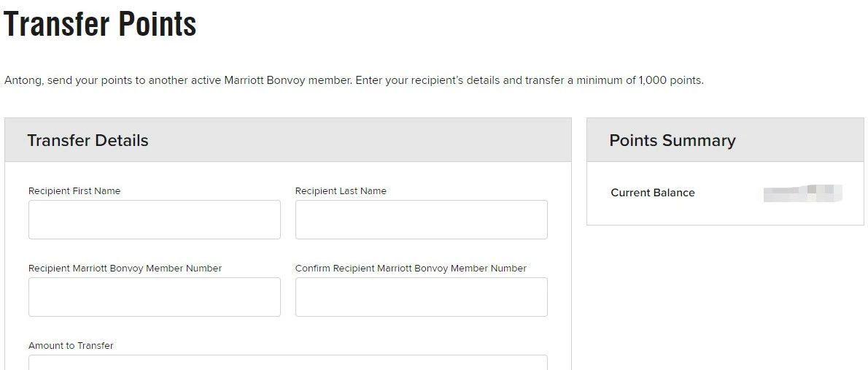Click the "Transfer Points" page heading
868x370 pixels.
101,25
